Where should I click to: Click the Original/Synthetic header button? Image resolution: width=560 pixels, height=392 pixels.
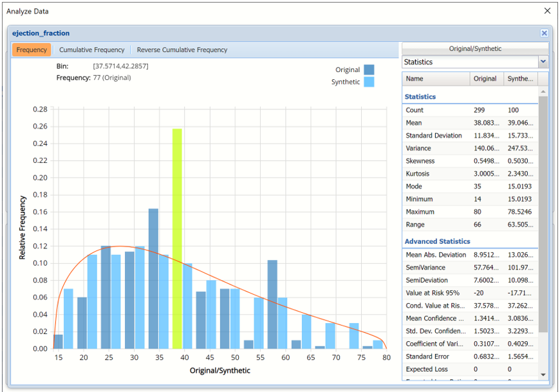click(x=475, y=48)
